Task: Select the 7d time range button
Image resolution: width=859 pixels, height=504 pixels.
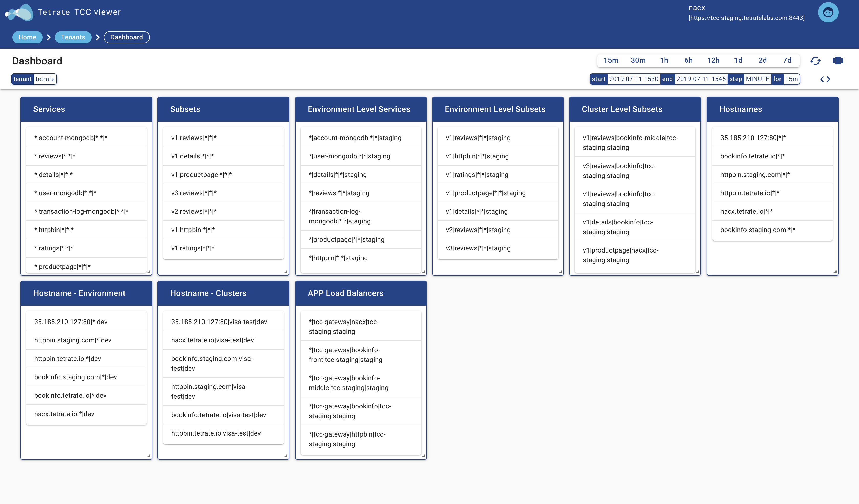Action: coord(787,61)
